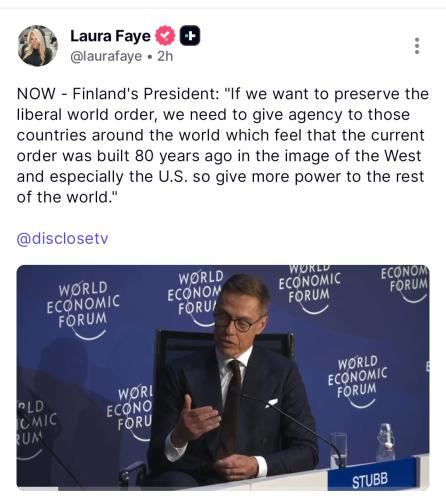The height and width of the screenshot is (500, 446).
Task: Click the speaker's glasses in the video
Action: [237, 322]
